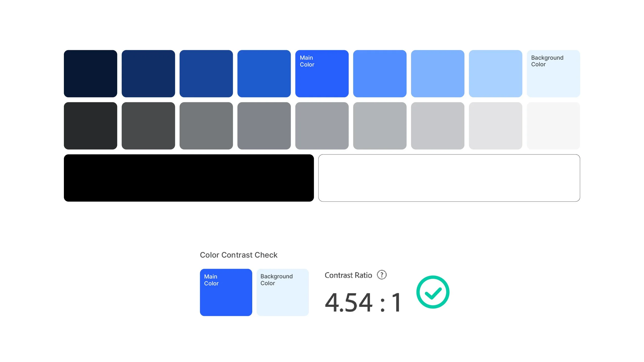
Task: Pick the large white outlined swatch
Action: (x=449, y=178)
